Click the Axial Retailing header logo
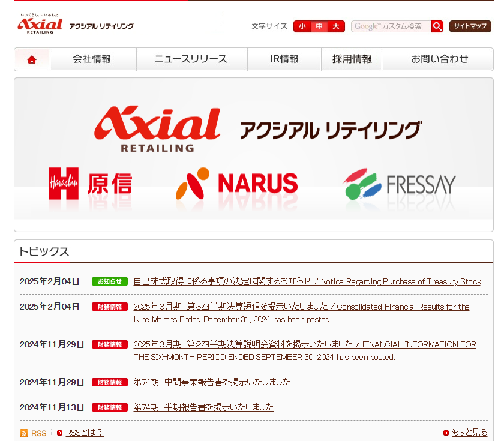The image size is (504, 441). [x=40, y=24]
